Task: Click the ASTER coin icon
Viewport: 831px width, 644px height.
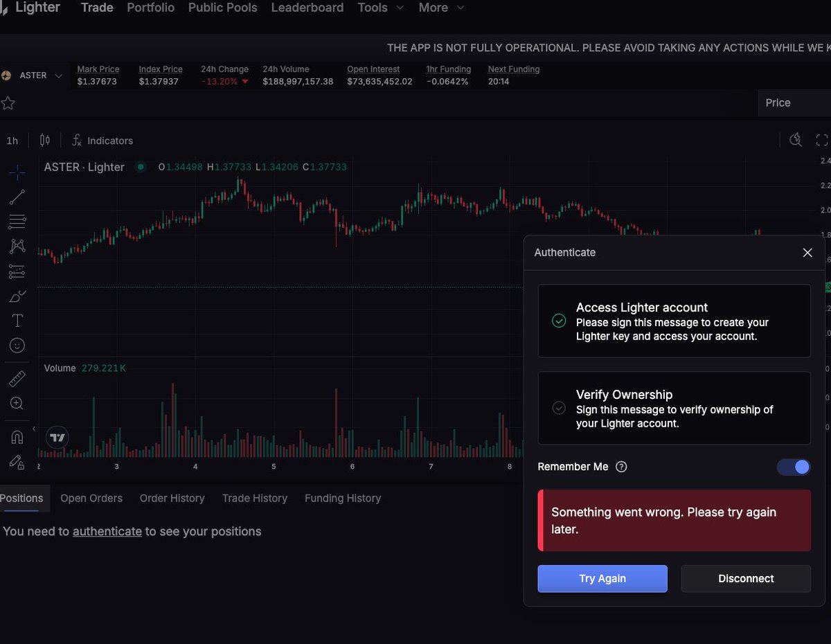Action: pos(6,75)
